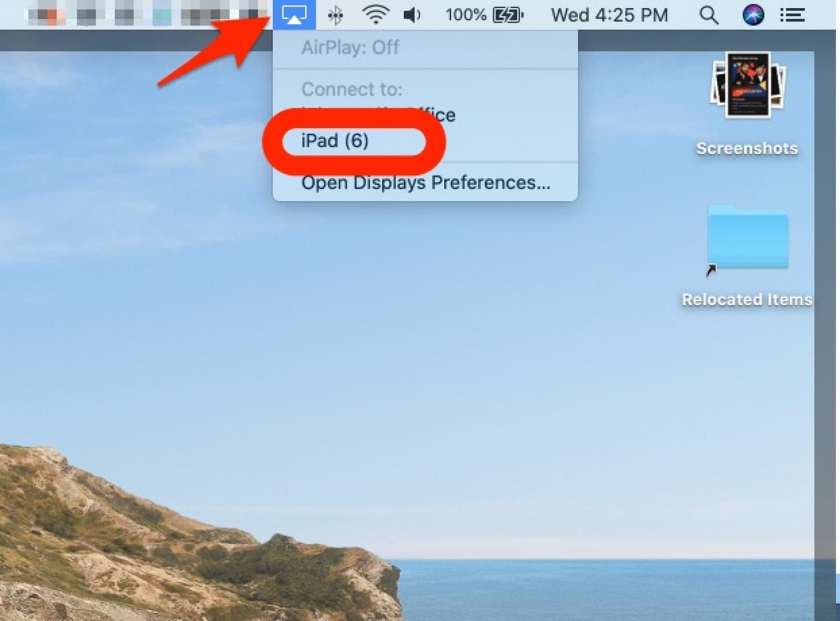This screenshot has height=621, width=840.
Task: Click the 100% battery percentage text
Action: pyautogui.click(x=466, y=15)
